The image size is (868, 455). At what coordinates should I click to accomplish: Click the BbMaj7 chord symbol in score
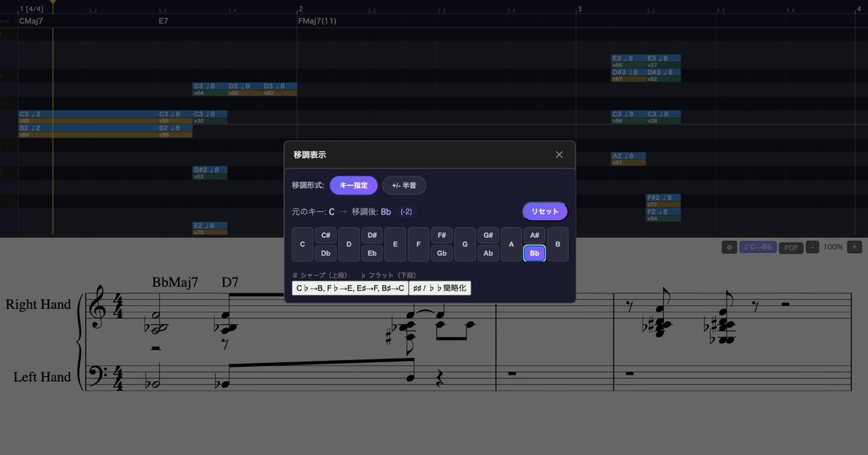[x=175, y=283]
